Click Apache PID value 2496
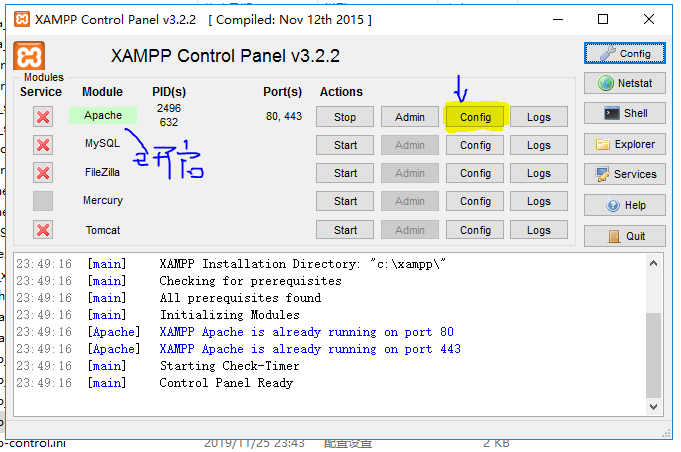Viewport: 681px width, 452px height. (169, 108)
